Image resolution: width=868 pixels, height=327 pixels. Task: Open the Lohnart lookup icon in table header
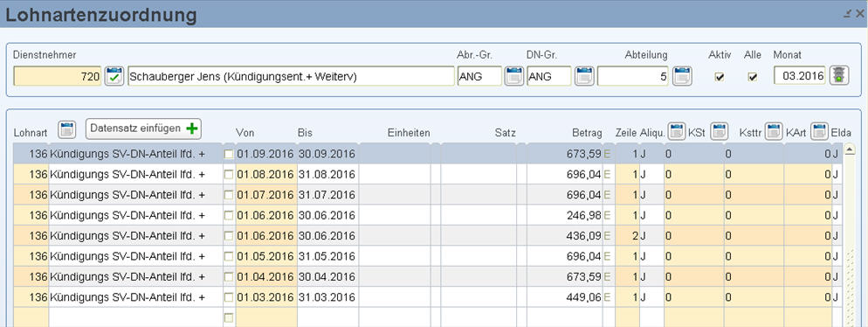pyautogui.click(x=66, y=130)
